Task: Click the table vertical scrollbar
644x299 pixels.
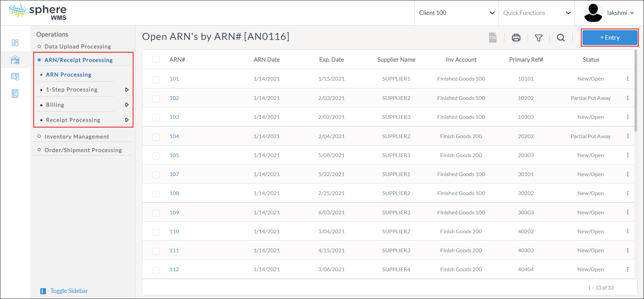Action: 636,91
